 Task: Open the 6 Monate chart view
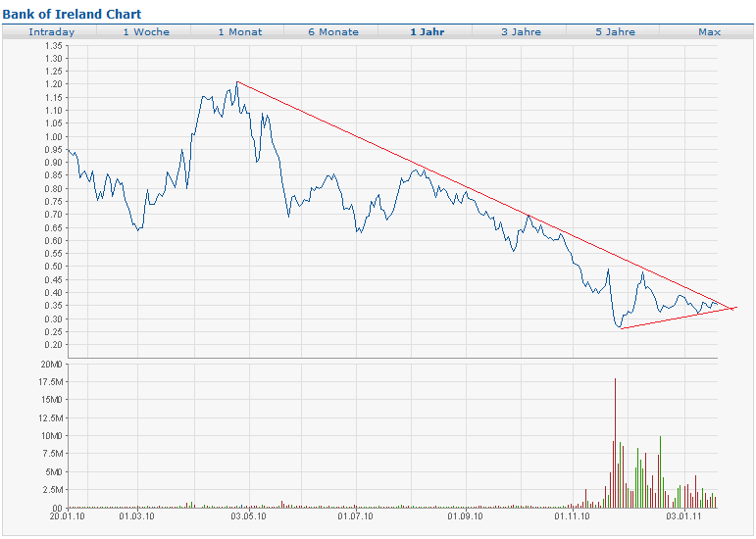[333, 32]
